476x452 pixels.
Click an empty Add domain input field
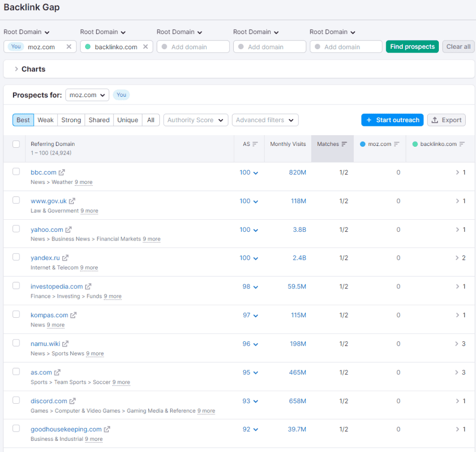[193, 46]
